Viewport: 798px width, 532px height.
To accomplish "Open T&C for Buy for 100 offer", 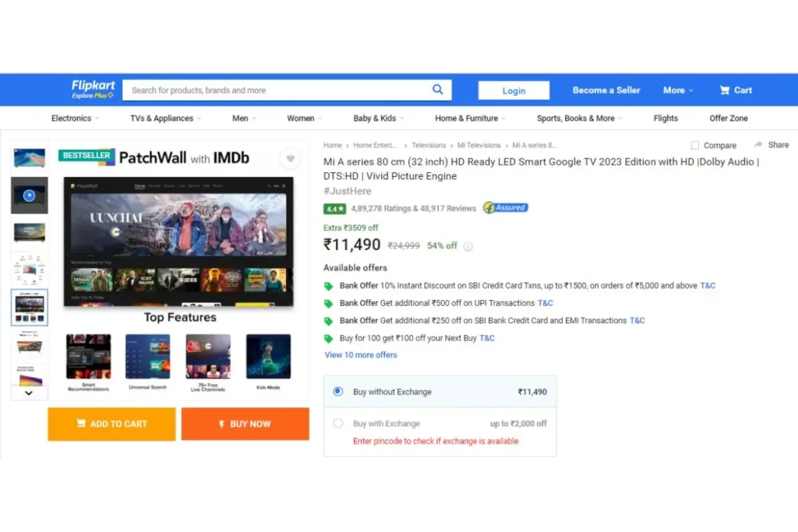I will tap(487, 338).
